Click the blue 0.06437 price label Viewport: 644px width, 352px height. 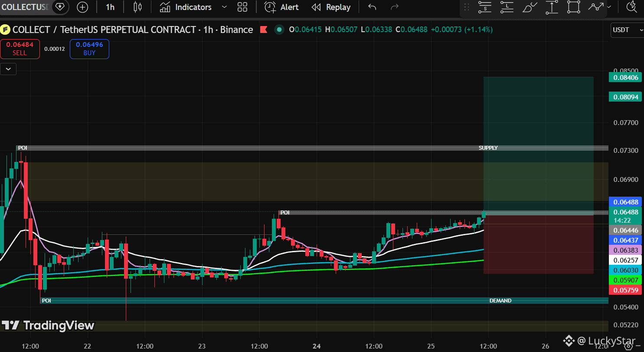pyautogui.click(x=626, y=240)
